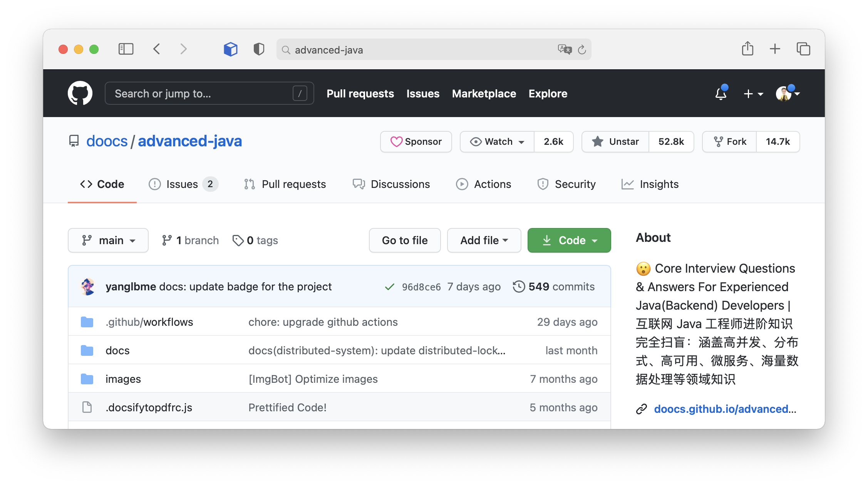
Task: Expand the Watch notification dropdown
Action: click(497, 142)
